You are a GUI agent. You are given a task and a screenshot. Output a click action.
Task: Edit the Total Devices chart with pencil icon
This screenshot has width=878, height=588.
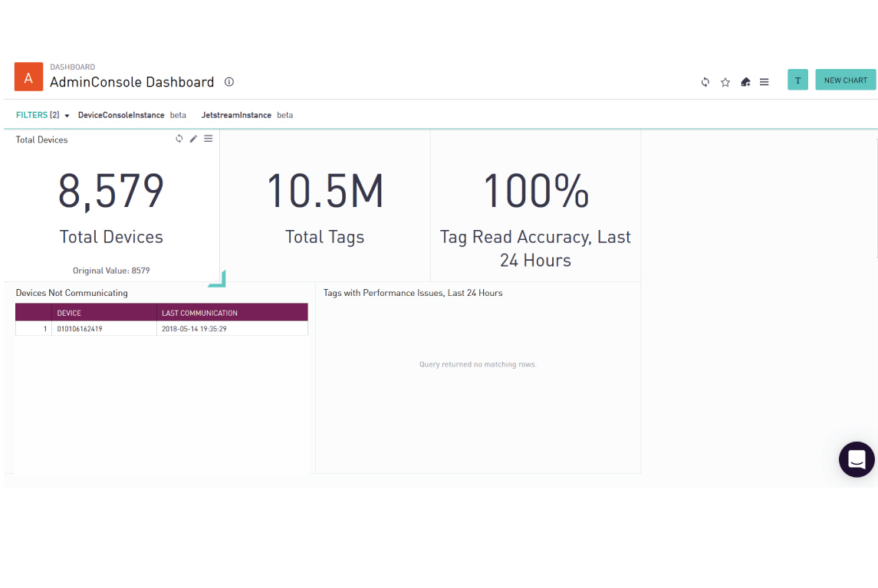[x=193, y=138]
